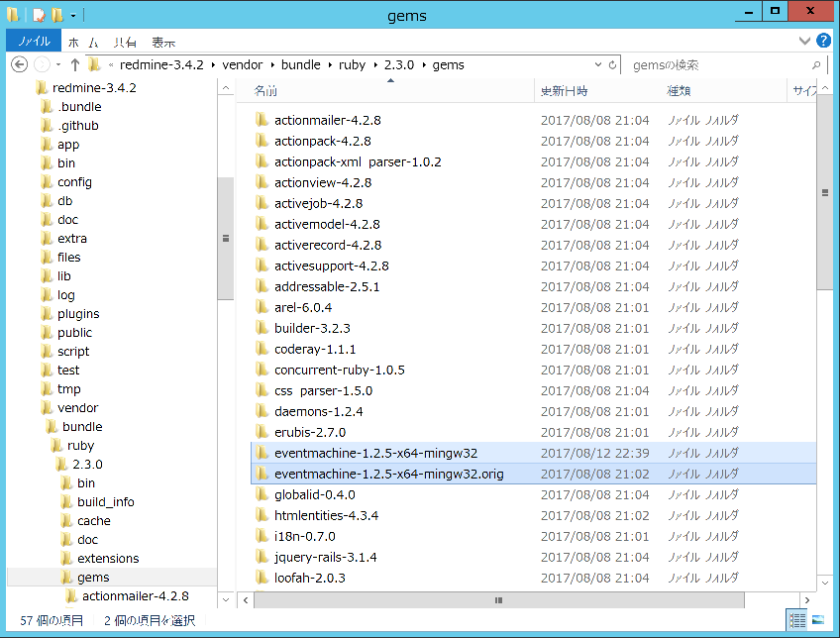840x638 pixels.
Task: Select the activesupport-4.2.8 folder icon
Action: (x=262, y=266)
